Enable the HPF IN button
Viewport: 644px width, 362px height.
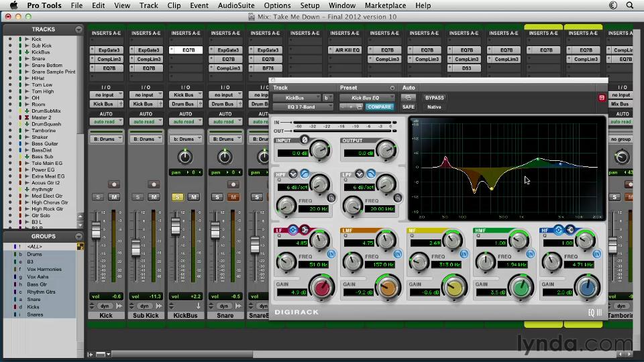coord(331,198)
